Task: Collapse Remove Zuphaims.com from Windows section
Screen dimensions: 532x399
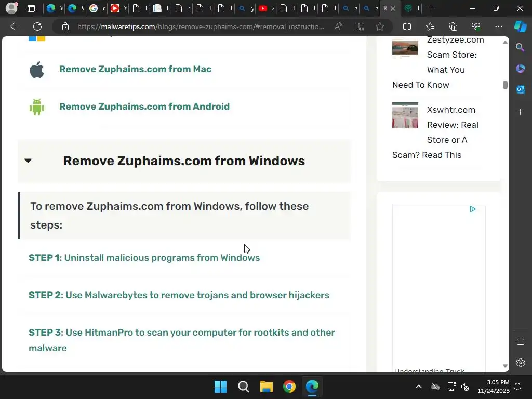Action: (x=184, y=161)
